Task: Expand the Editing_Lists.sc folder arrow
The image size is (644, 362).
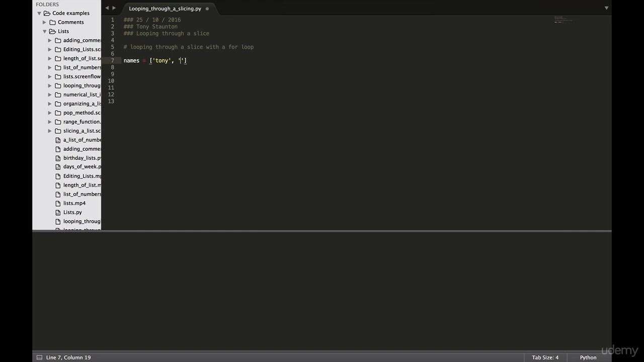Action: click(50, 49)
